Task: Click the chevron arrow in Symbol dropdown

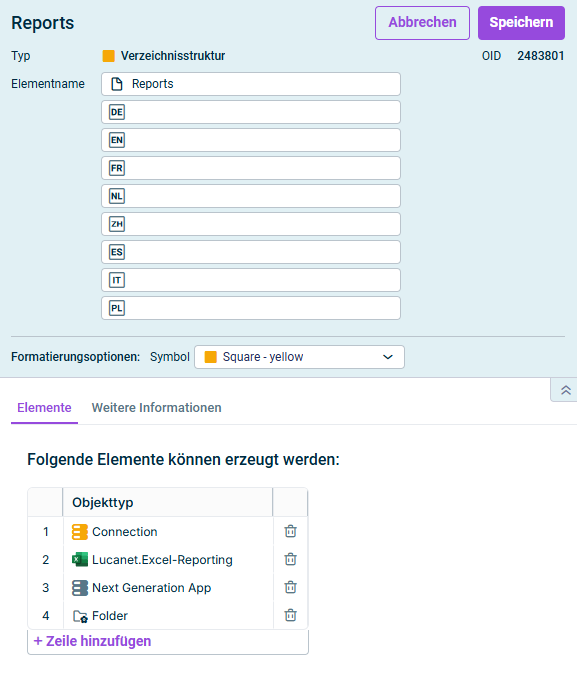Action: pyautogui.click(x=388, y=357)
